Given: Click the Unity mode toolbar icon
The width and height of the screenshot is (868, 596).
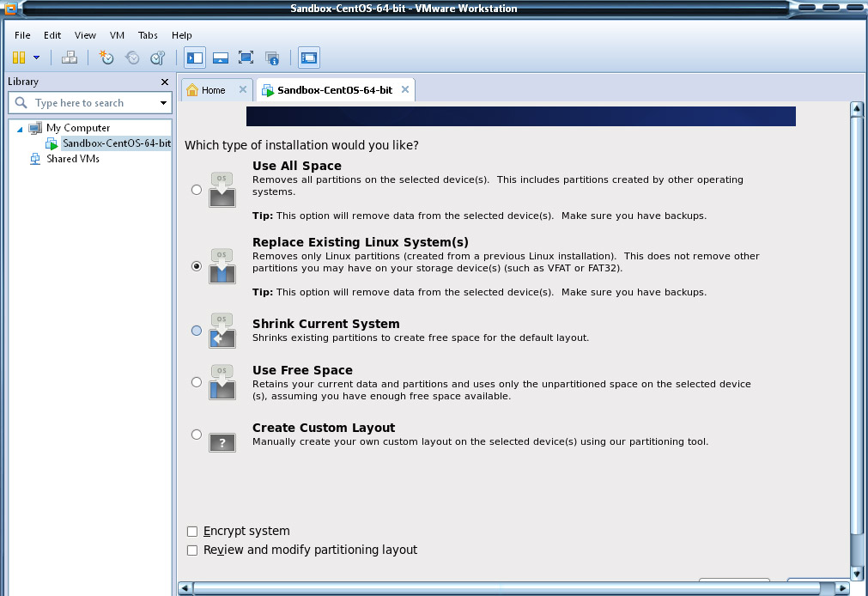Looking at the screenshot, I should 272,58.
